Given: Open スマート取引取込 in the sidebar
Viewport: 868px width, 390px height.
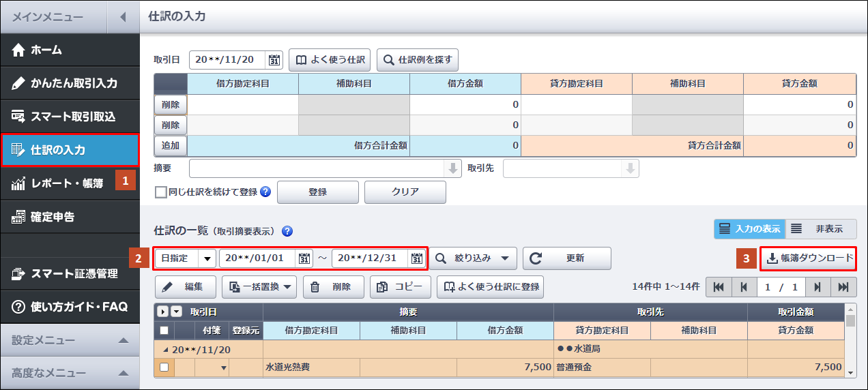Looking at the screenshot, I should (70, 117).
